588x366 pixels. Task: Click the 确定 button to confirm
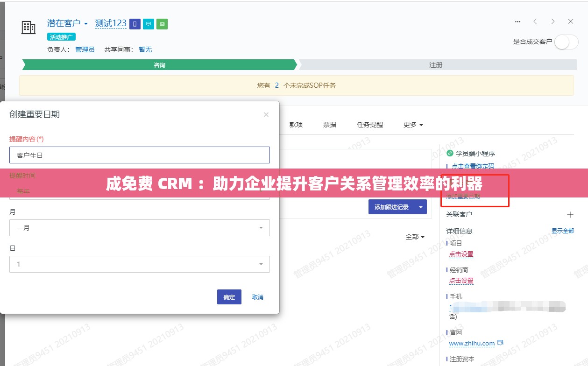[x=229, y=297]
